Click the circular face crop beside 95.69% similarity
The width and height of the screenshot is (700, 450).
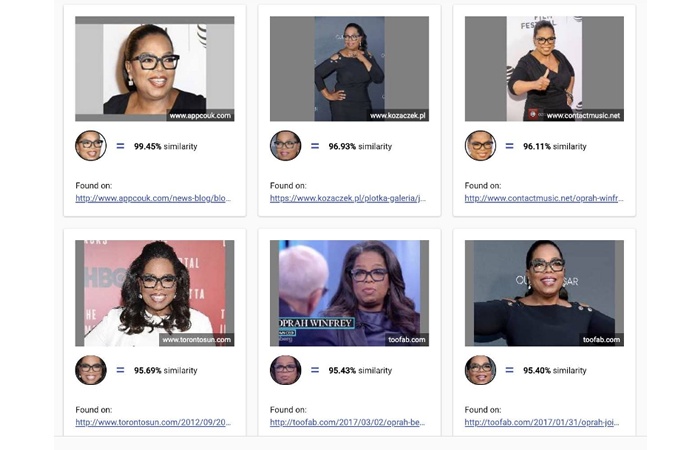pyautogui.click(x=91, y=370)
